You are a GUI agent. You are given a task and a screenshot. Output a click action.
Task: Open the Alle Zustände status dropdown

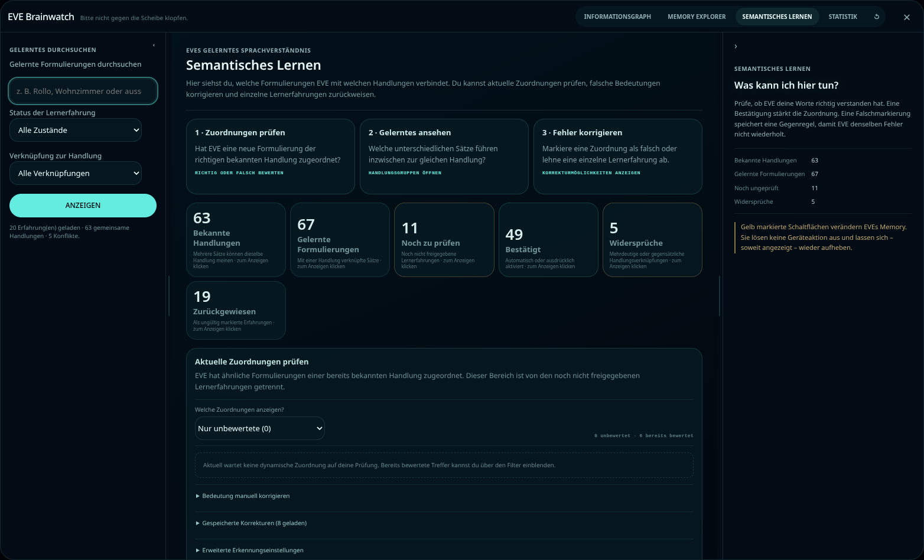coord(76,130)
